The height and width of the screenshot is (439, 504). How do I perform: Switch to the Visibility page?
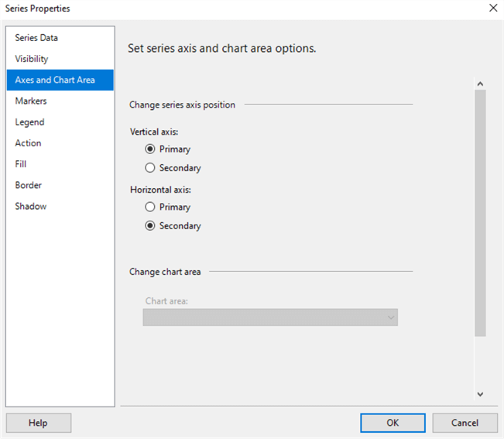(x=32, y=59)
